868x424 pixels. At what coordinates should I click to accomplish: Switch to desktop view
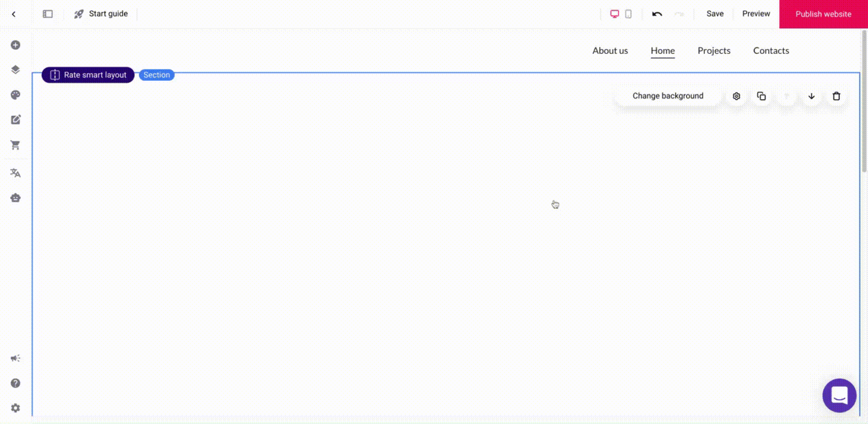(614, 14)
